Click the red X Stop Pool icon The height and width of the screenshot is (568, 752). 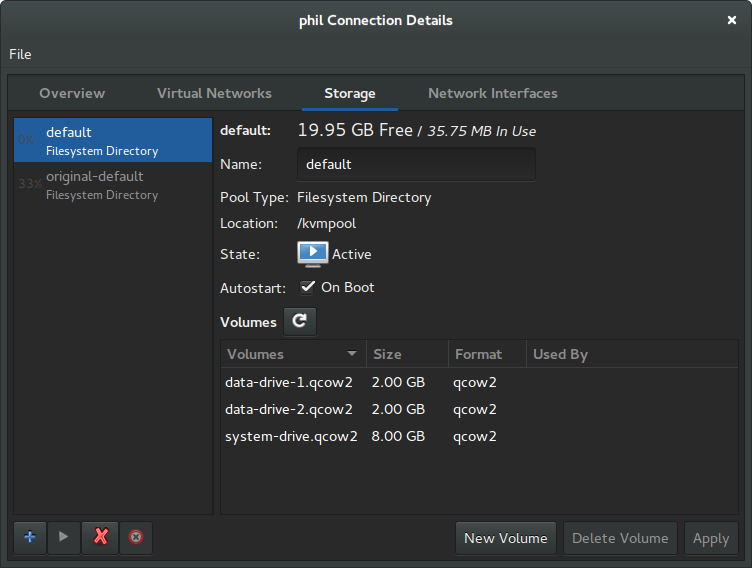100,537
